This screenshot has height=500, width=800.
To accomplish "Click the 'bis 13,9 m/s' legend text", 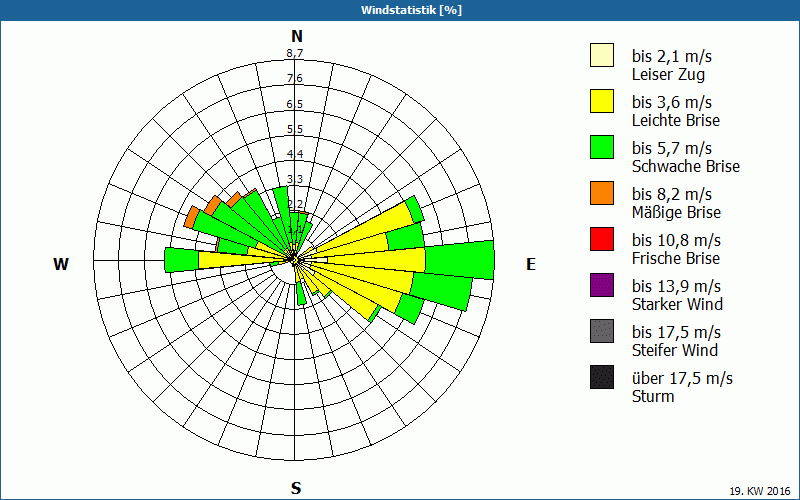I will [676, 286].
